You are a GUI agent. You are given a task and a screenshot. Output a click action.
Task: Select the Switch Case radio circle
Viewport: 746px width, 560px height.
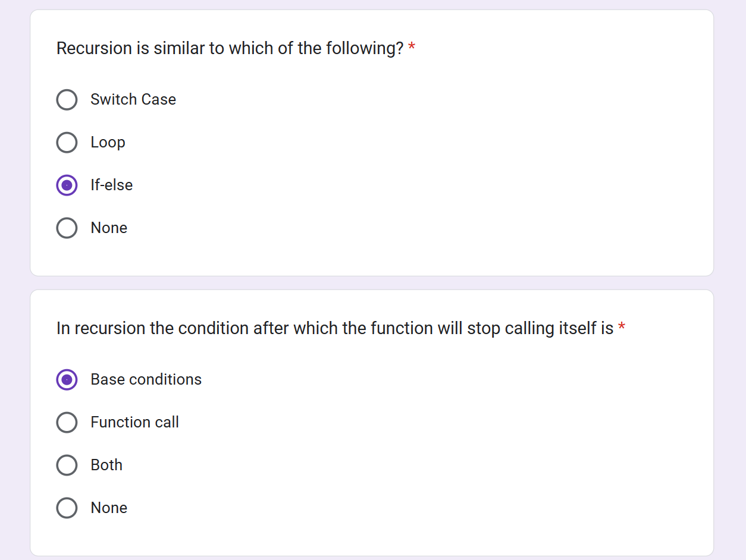67,100
